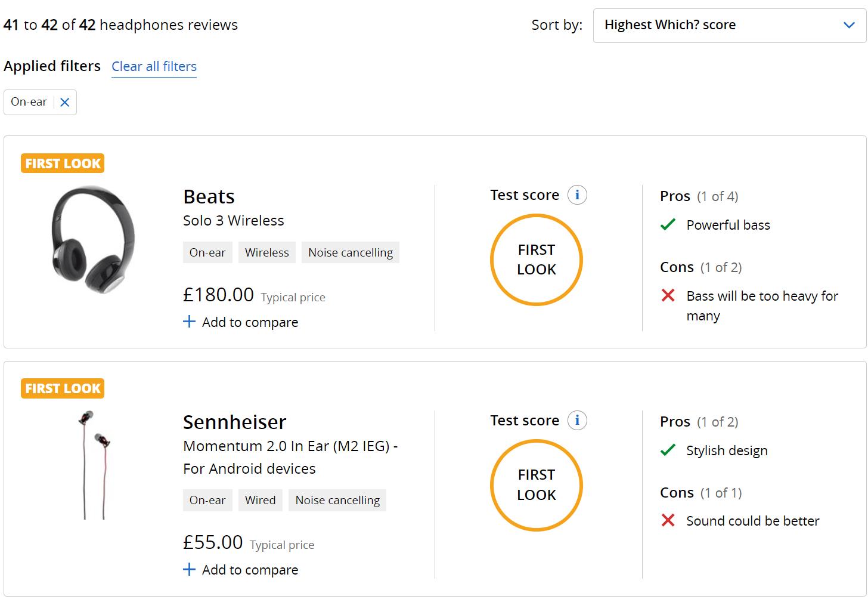868x599 pixels.
Task: Click Solo 3 Wireless model name
Action: tap(233, 221)
